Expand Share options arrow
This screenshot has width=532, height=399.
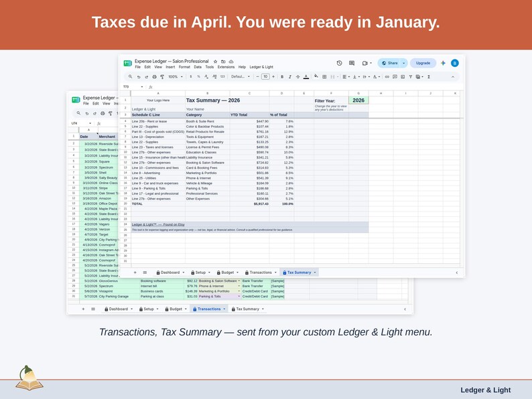pos(404,63)
